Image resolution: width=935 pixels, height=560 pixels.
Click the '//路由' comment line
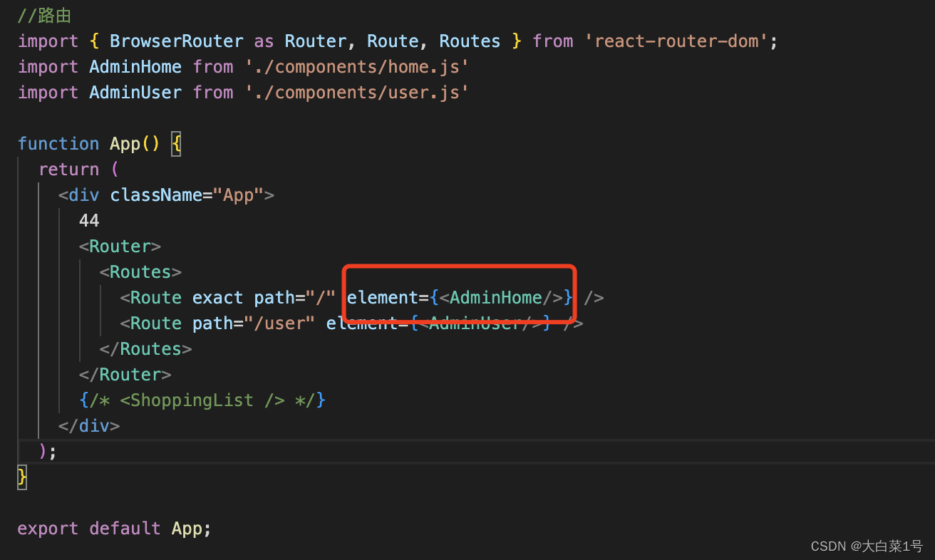coord(44,15)
